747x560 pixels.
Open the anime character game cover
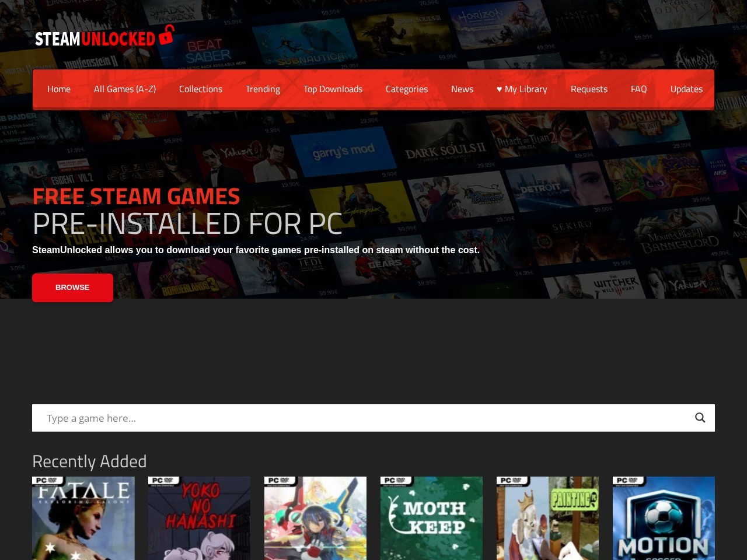click(315, 518)
